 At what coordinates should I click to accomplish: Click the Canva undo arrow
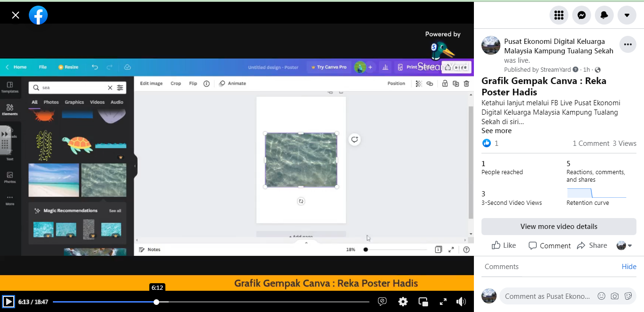[x=95, y=67]
